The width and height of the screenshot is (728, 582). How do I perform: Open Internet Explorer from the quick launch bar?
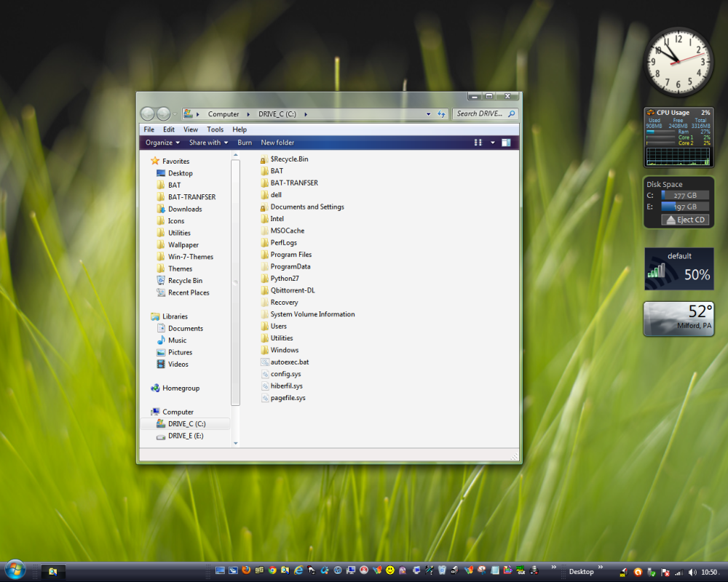pyautogui.click(x=297, y=570)
